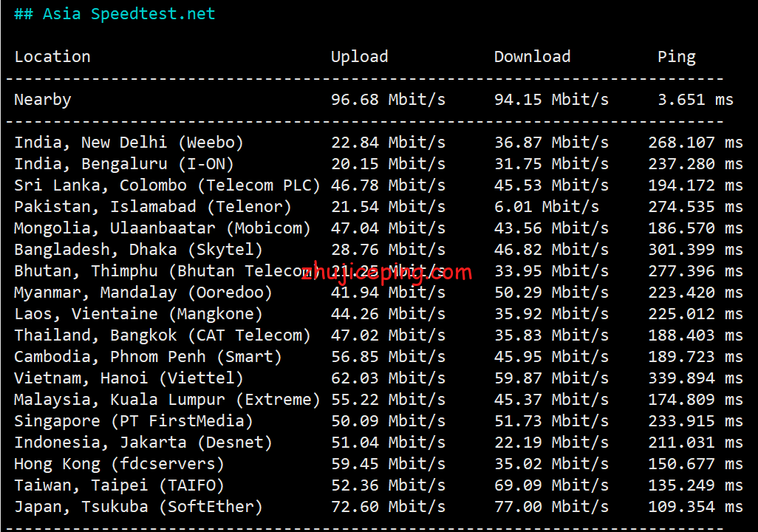Select Singapore upload 50.09 Mbit/s
Image resolution: width=758 pixels, height=532 pixels.
point(388,421)
